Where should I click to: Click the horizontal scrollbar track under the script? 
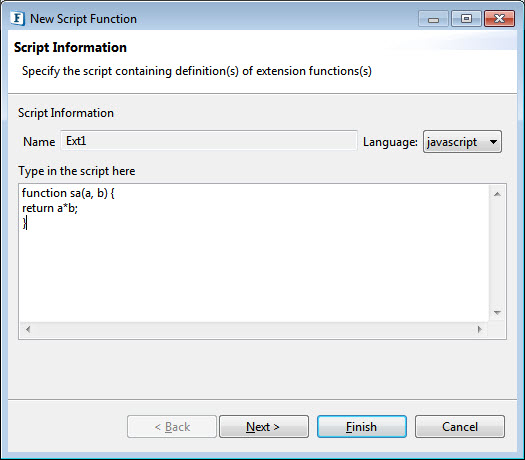click(254, 329)
